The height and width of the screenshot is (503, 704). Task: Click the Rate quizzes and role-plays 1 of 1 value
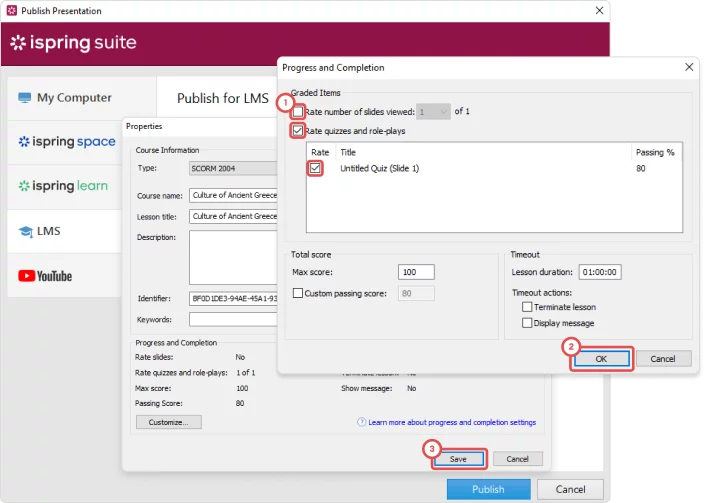point(246,373)
